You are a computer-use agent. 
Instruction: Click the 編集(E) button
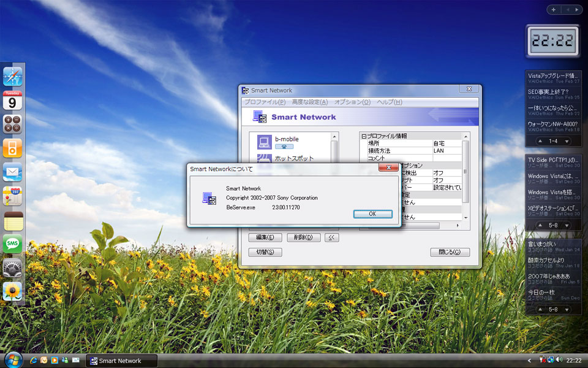265,237
